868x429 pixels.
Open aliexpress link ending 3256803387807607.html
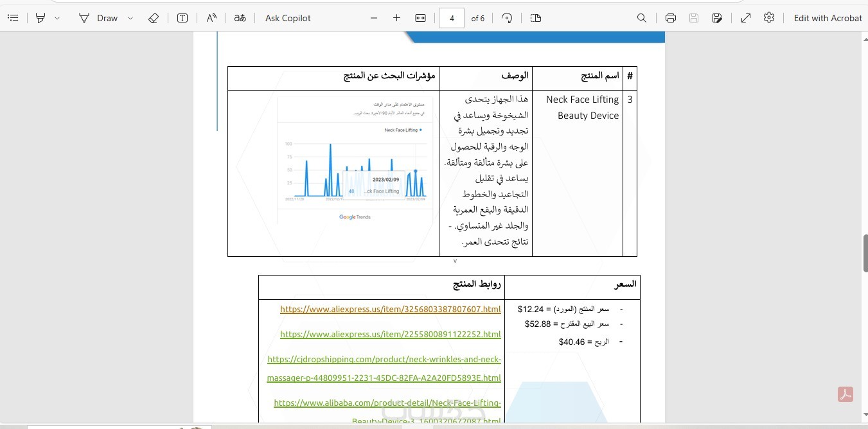coord(390,310)
